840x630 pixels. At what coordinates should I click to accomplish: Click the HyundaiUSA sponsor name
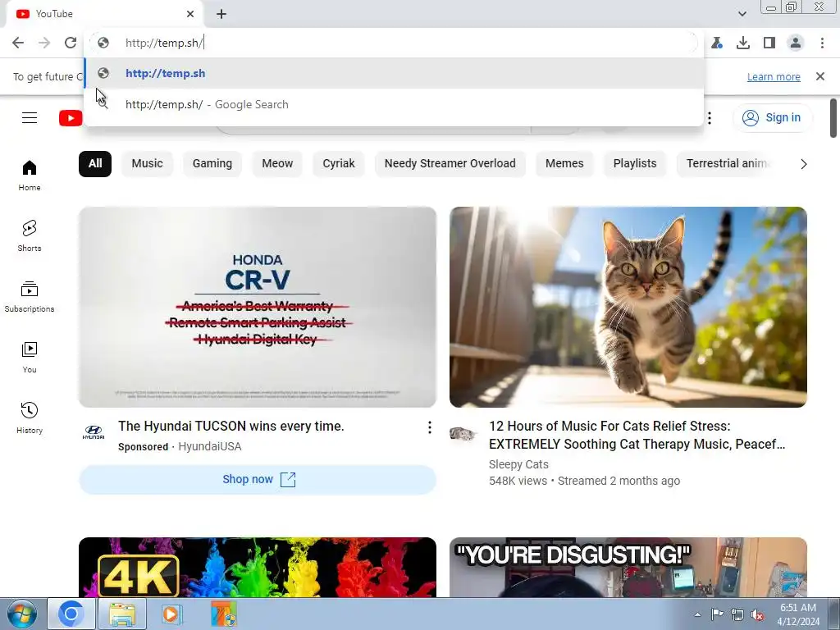209,446
